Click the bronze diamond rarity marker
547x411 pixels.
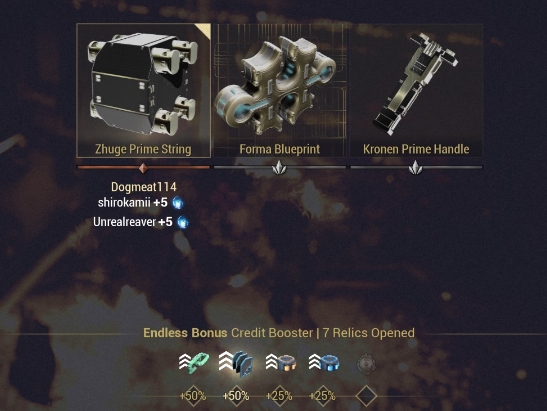(x=143, y=168)
